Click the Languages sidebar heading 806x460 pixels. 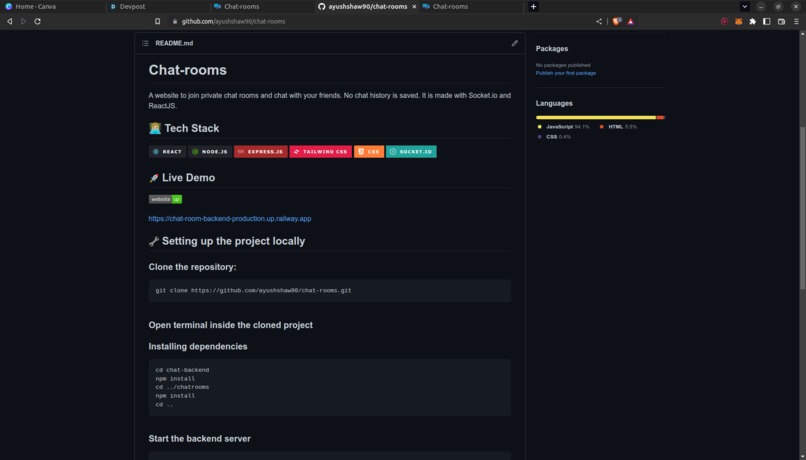pos(554,103)
